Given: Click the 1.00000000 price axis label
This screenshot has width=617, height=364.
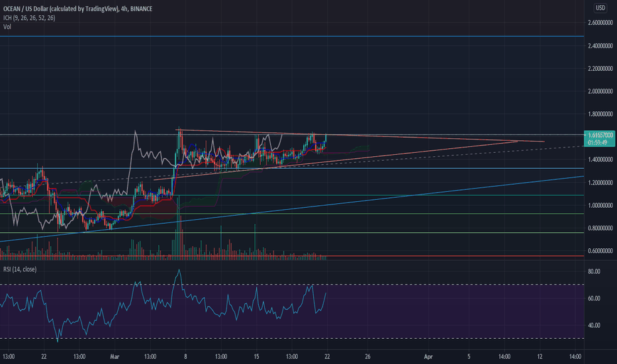Looking at the screenshot, I should (600, 205).
